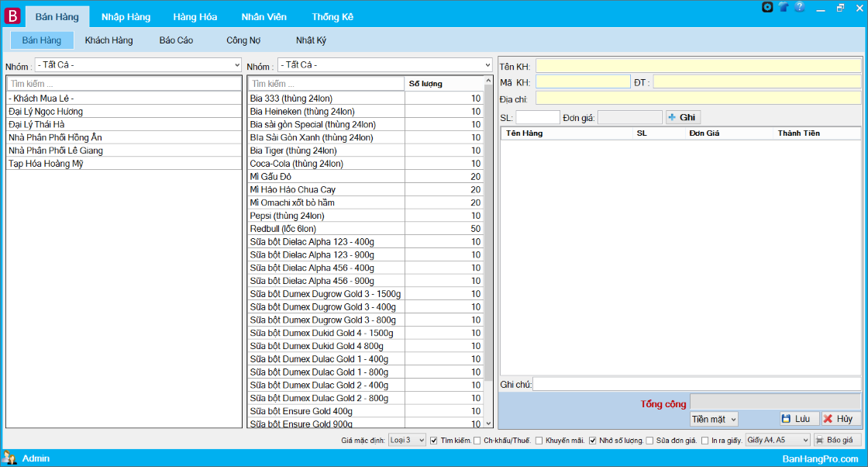The width and height of the screenshot is (868, 467).
Task: Open the BanHangPro.com link
Action: 820,458
